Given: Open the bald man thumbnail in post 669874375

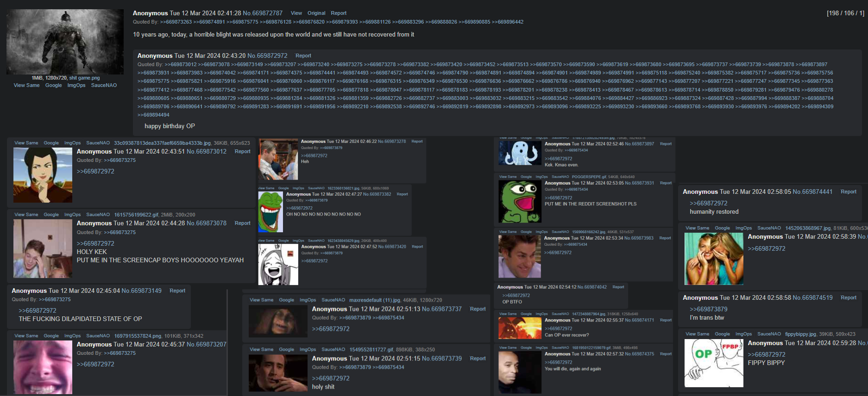Looking at the screenshot, I should tap(520, 372).
